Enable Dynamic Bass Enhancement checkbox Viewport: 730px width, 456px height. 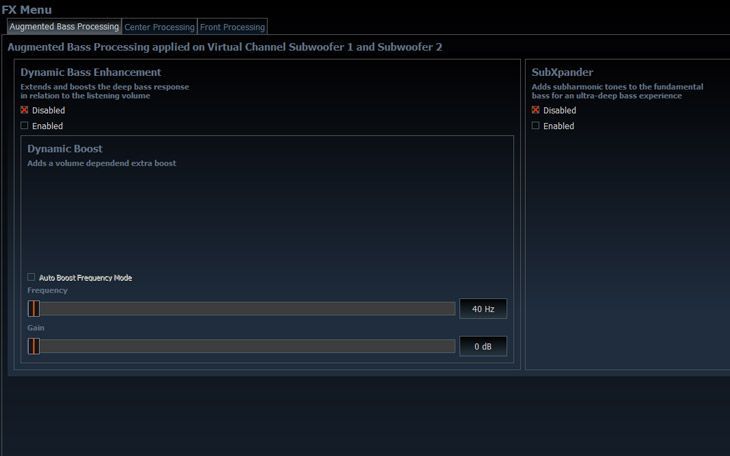pyautogui.click(x=25, y=126)
